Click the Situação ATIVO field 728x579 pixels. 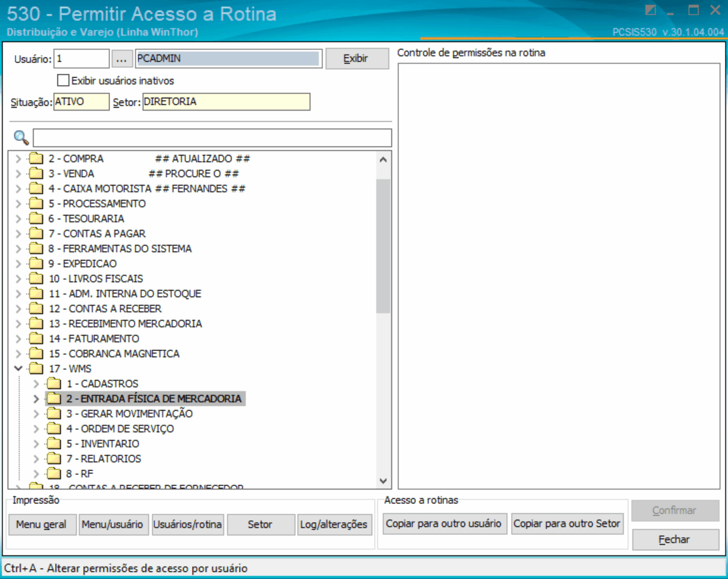tap(82, 102)
